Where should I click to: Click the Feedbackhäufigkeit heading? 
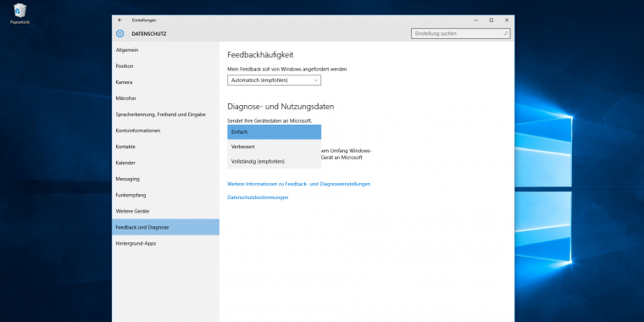pos(260,54)
